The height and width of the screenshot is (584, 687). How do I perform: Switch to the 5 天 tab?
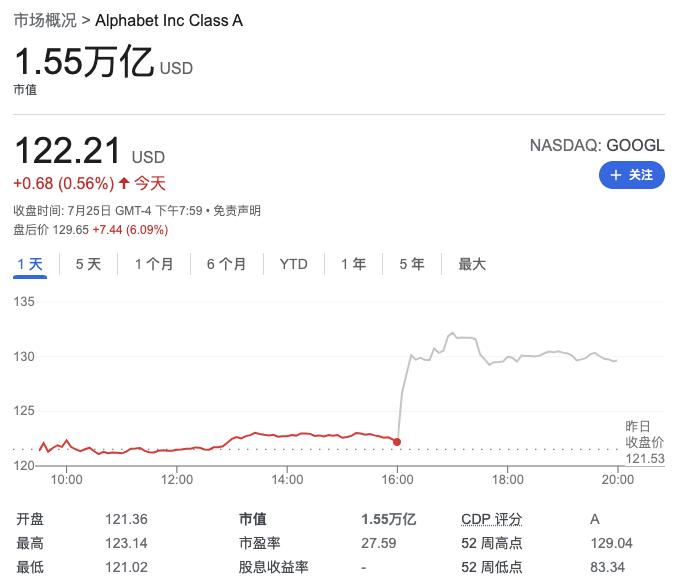[88, 264]
